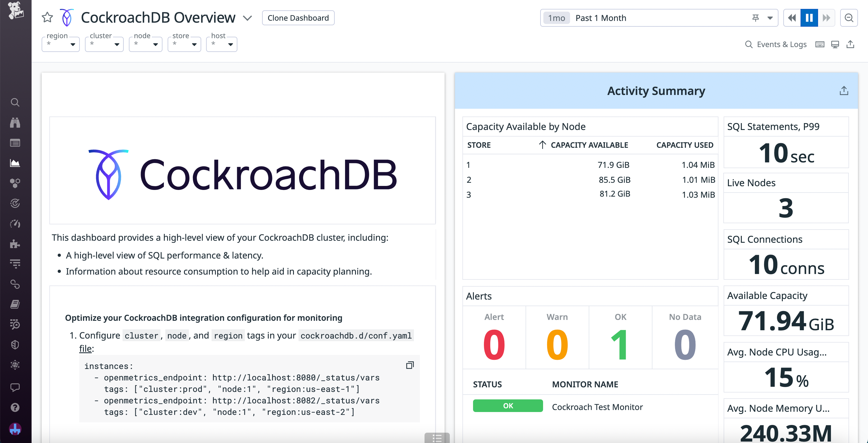Screen dimensions: 868x443
Task: Expand the dashboard title chevron
Action: pos(247,19)
